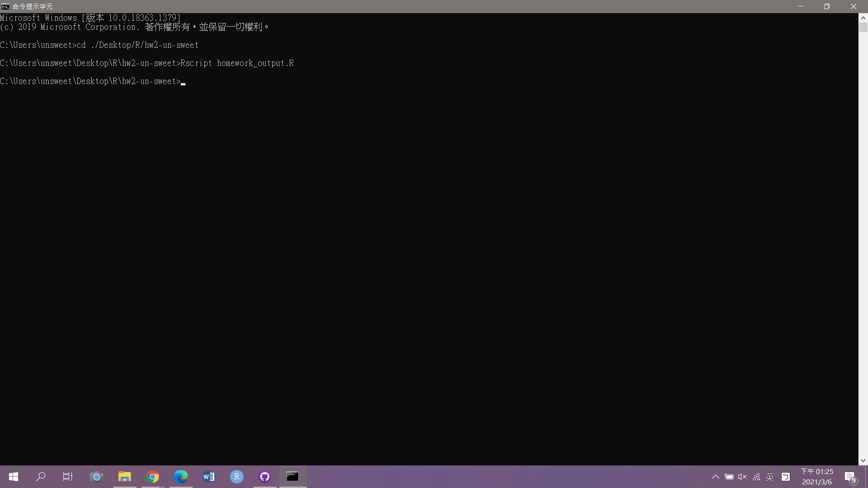868x488 pixels.
Task: Launch the Camera app from the taskbar
Action: pos(96,477)
